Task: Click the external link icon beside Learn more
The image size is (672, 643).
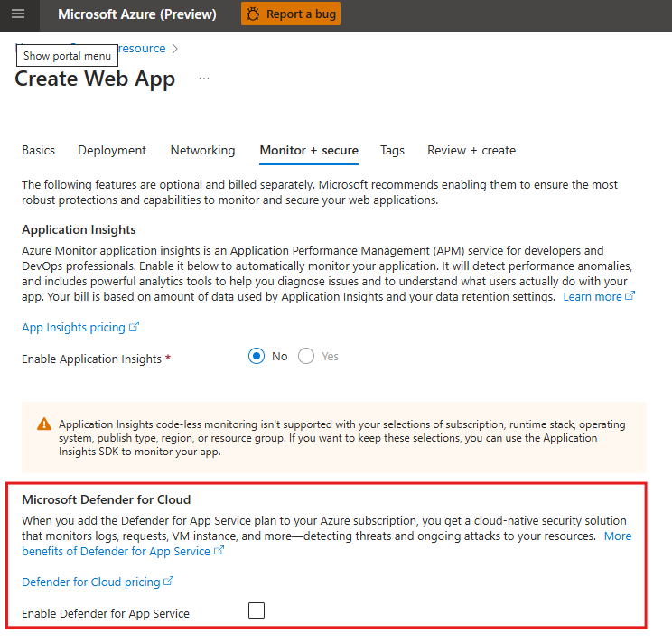Action: 630,295
